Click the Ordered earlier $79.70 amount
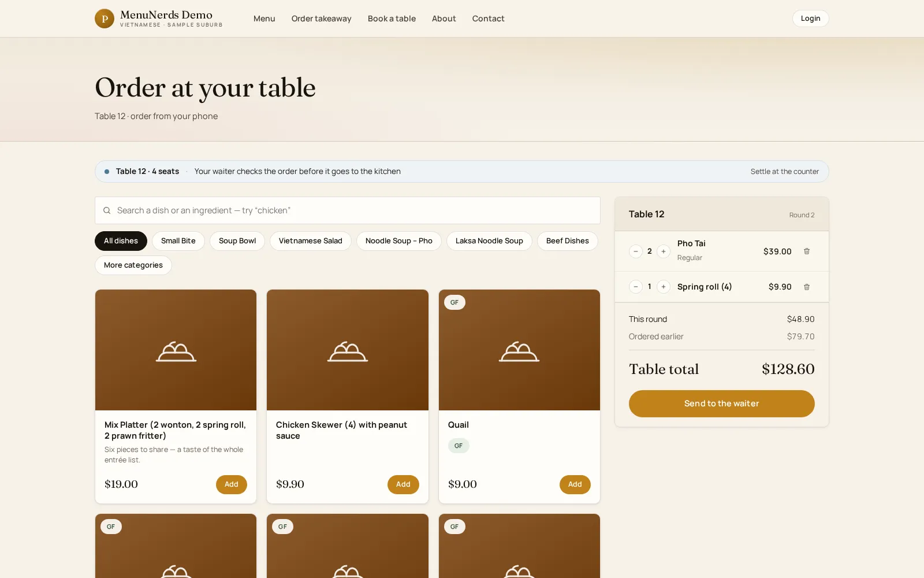924x578 pixels. tap(801, 336)
